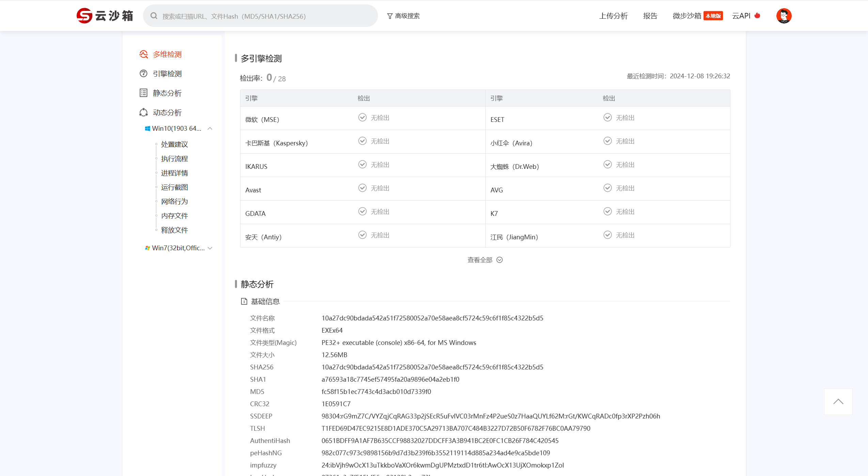Click the Windows 7 logo icon

click(x=147, y=248)
